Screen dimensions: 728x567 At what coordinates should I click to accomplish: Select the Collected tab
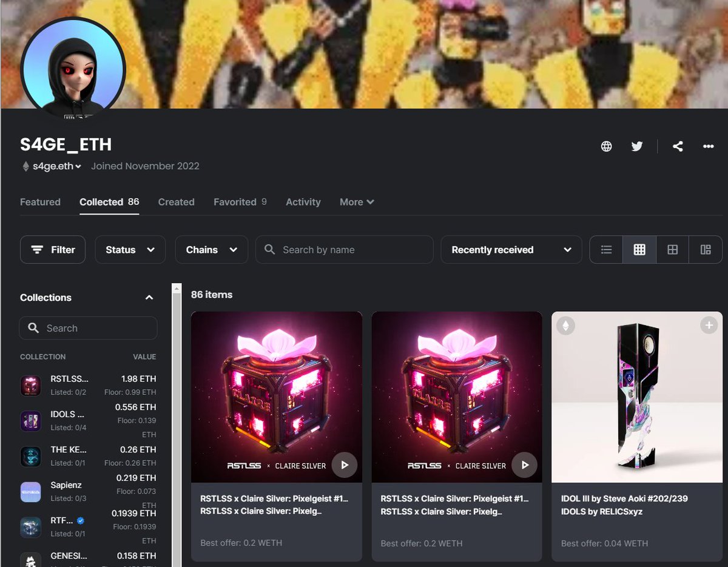tap(109, 202)
